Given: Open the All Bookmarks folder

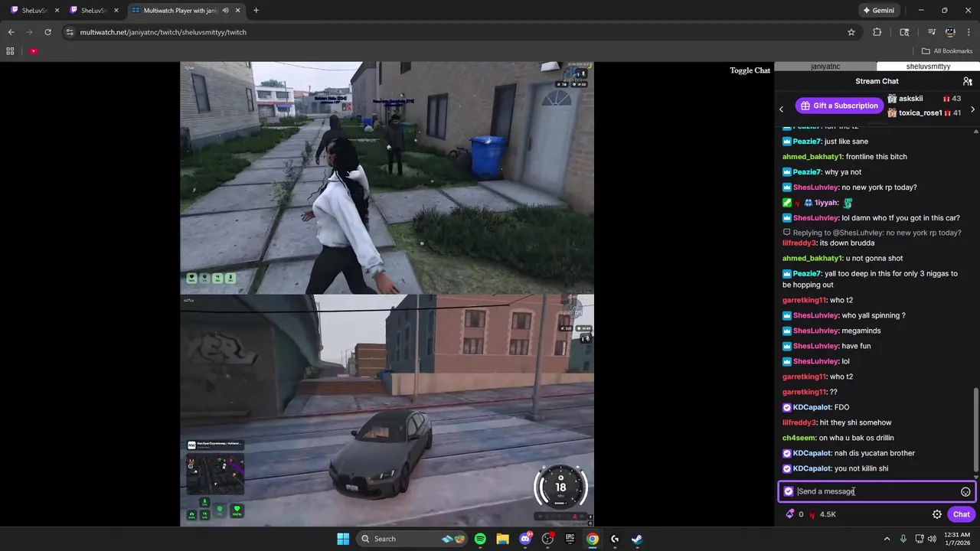Looking at the screenshot, I should [947, 51].
